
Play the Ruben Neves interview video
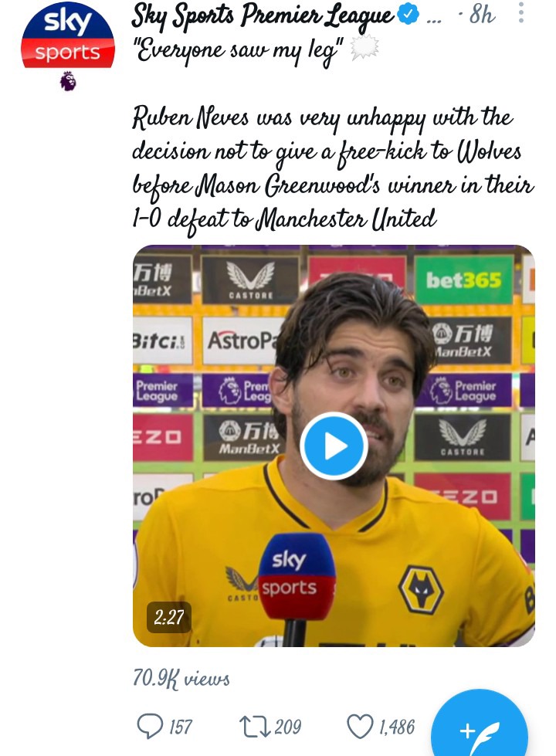point(334,446)
